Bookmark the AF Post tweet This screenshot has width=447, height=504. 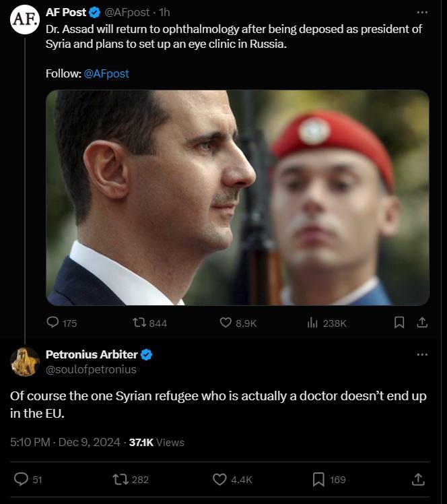399,322
